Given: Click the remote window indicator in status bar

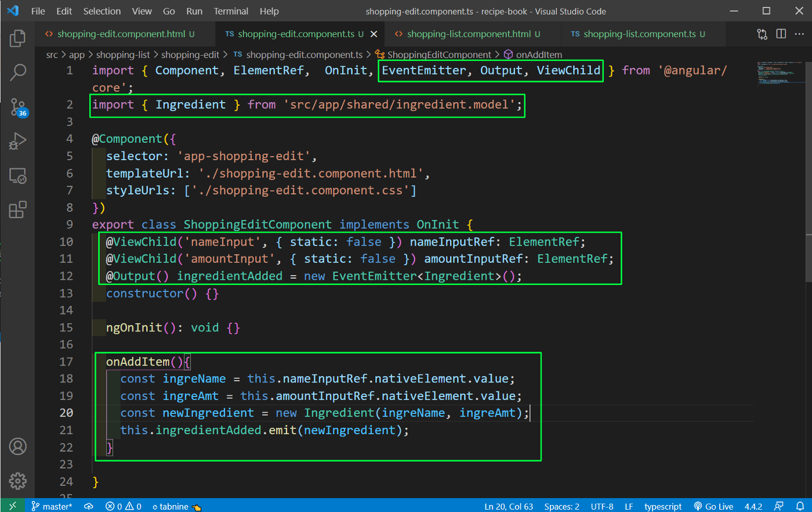Looking at the screenshot, I should tap(13, 506).
